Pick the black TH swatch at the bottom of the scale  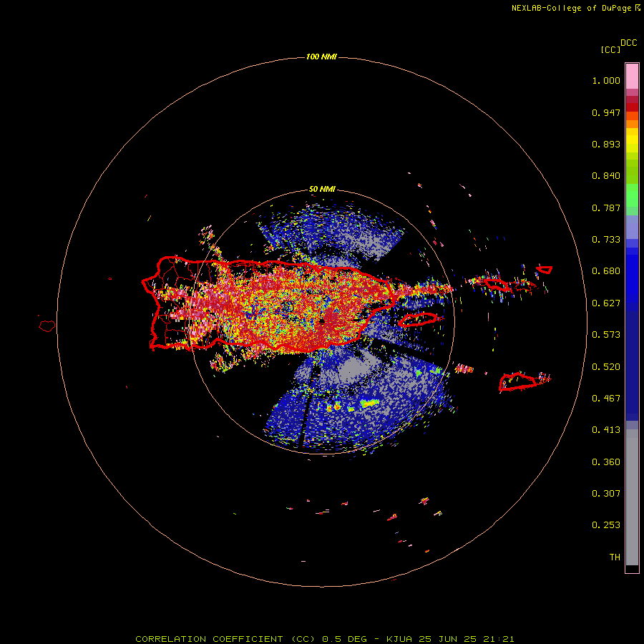pyautogui.click(x=632, y=568)
